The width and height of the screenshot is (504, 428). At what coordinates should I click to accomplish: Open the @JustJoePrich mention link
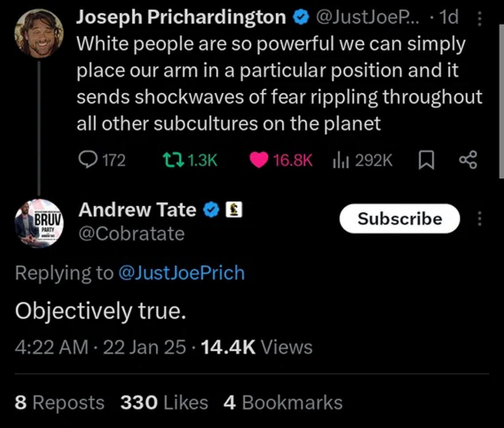click(181, 273)
